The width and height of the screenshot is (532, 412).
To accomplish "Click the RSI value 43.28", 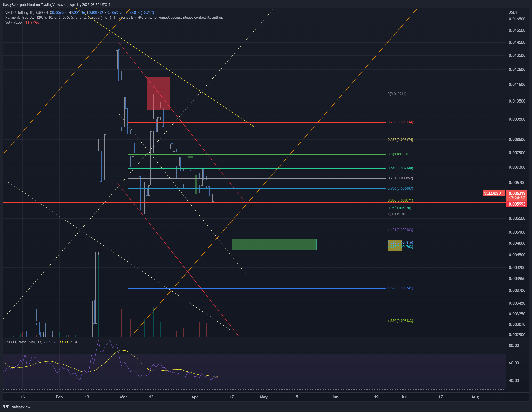I will 53,342.
